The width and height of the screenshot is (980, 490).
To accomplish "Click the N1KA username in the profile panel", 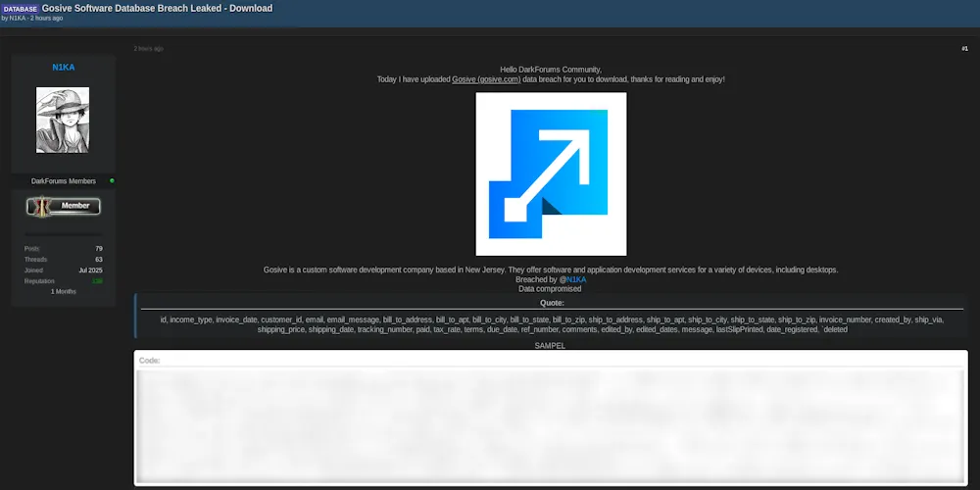I will pyautogui.click(x=63, y=67).
